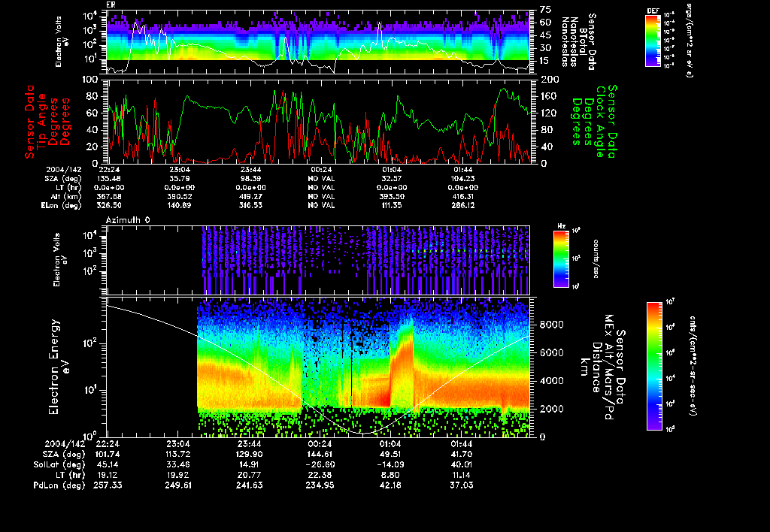Image resolution: width=770 pixels, height=532 pixels.
Task: Click the Electron Energy spectrogram panel
Action: [319, 367]
